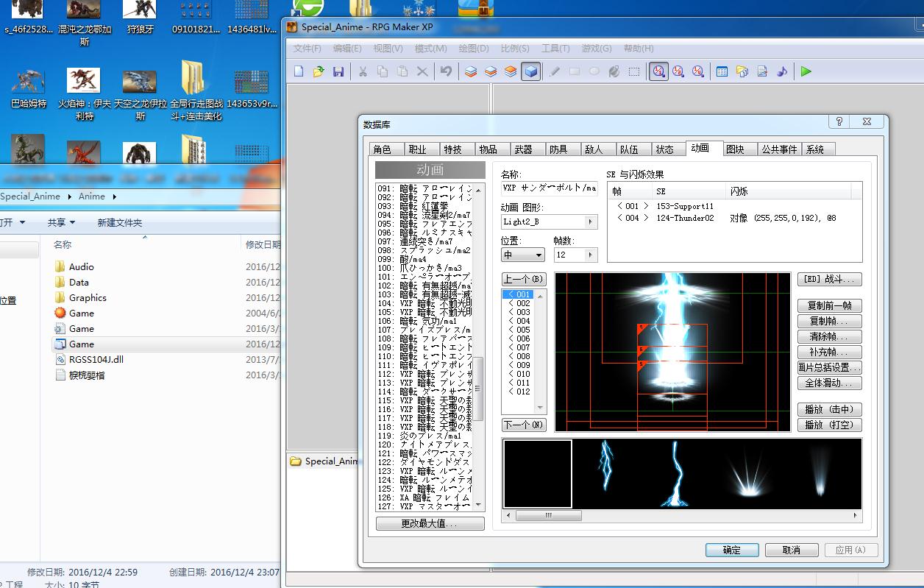Screen dimensions: 924x588
Task: Click the 复制前一帧 button
Action: 829,305
